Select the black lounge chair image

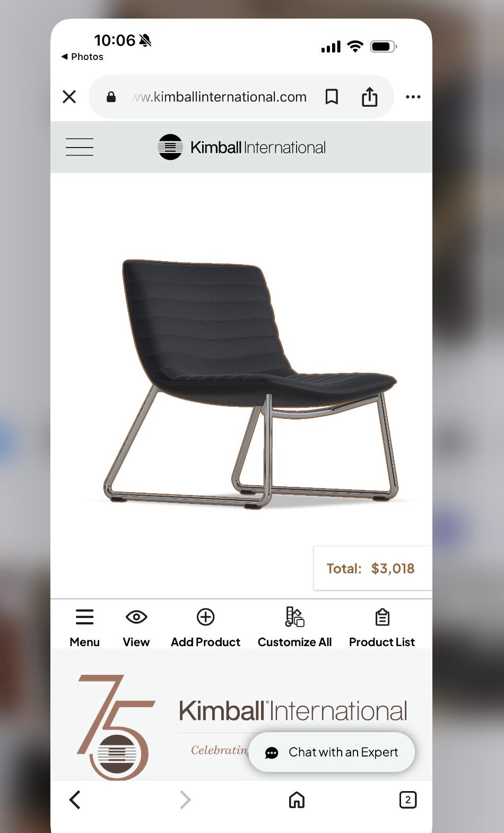(x=250, y=383)
